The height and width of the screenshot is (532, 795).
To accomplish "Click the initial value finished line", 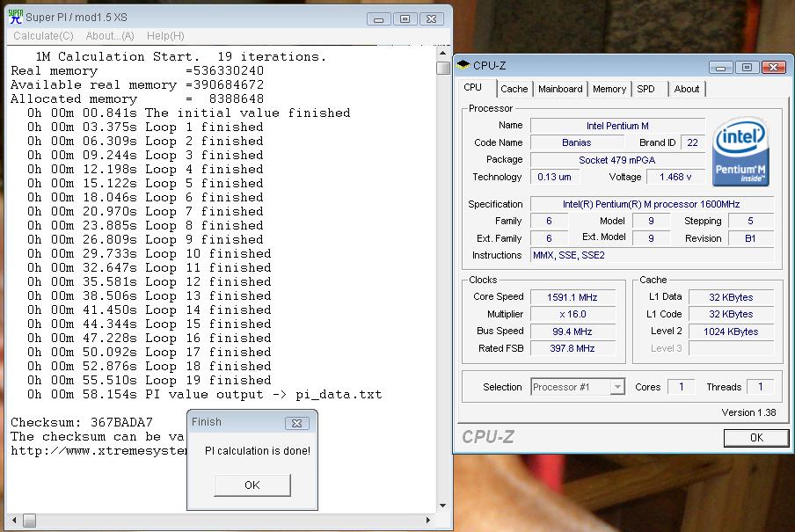I will 188,113.
